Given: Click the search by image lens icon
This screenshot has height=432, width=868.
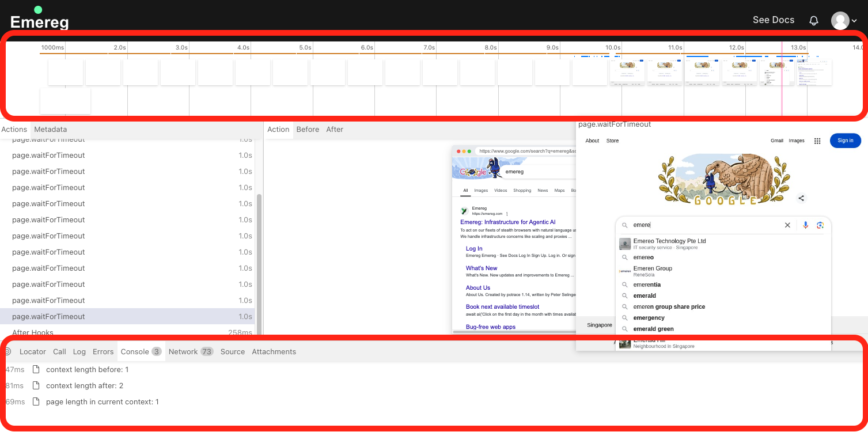Looking at the screenshot, I should pyautogui.click(x=820, y=225).
